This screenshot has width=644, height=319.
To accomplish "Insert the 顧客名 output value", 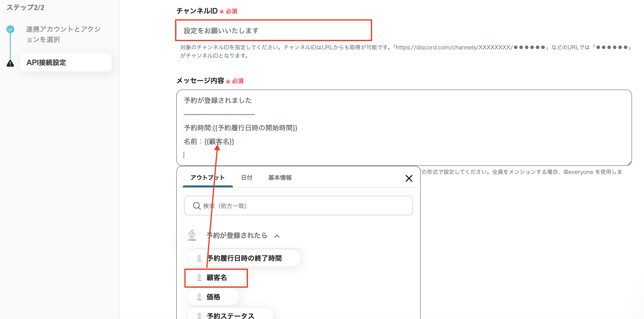I will tap(216, 278).
